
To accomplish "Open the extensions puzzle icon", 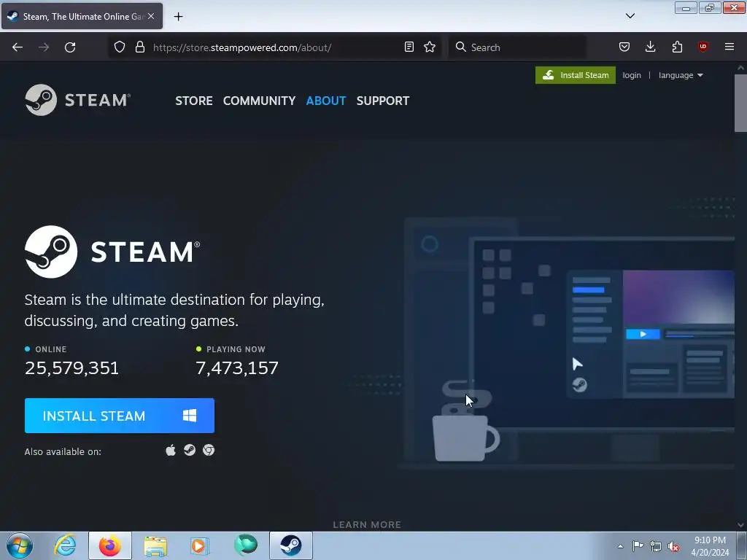I will tap(677, 47).
